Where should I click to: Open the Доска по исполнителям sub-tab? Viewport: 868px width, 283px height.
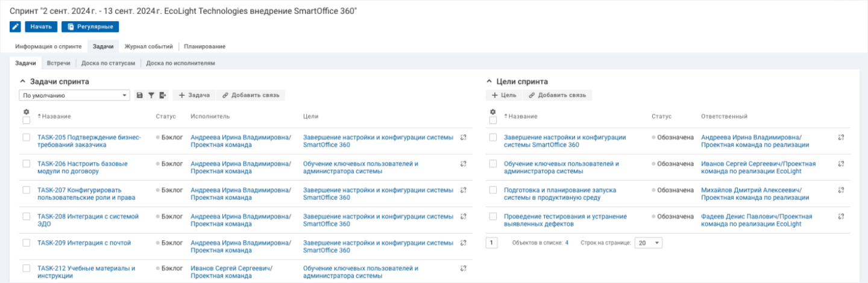pyautogui.click(x=180, y=63)
